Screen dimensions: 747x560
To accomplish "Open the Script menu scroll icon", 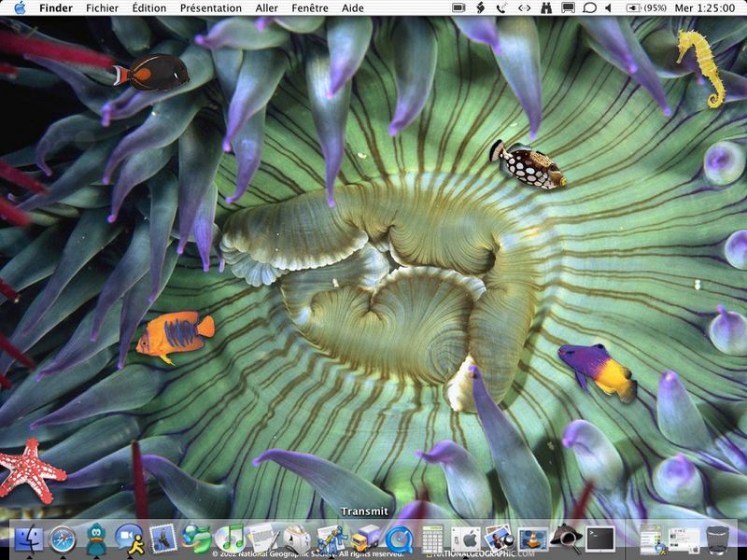I will [x=481, y=7].
